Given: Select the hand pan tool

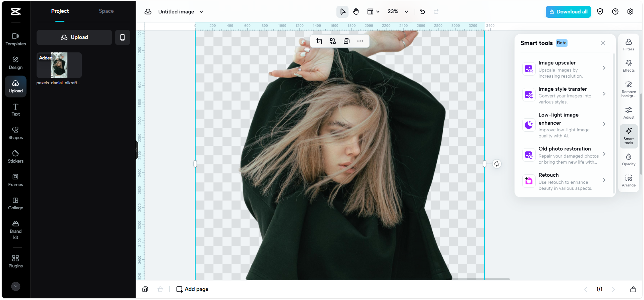Looking at the screenshot, I should point(356,12).
